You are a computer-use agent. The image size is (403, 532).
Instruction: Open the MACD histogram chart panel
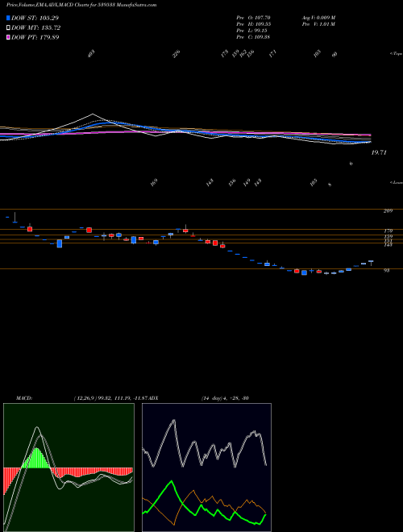tap(69, 468)
